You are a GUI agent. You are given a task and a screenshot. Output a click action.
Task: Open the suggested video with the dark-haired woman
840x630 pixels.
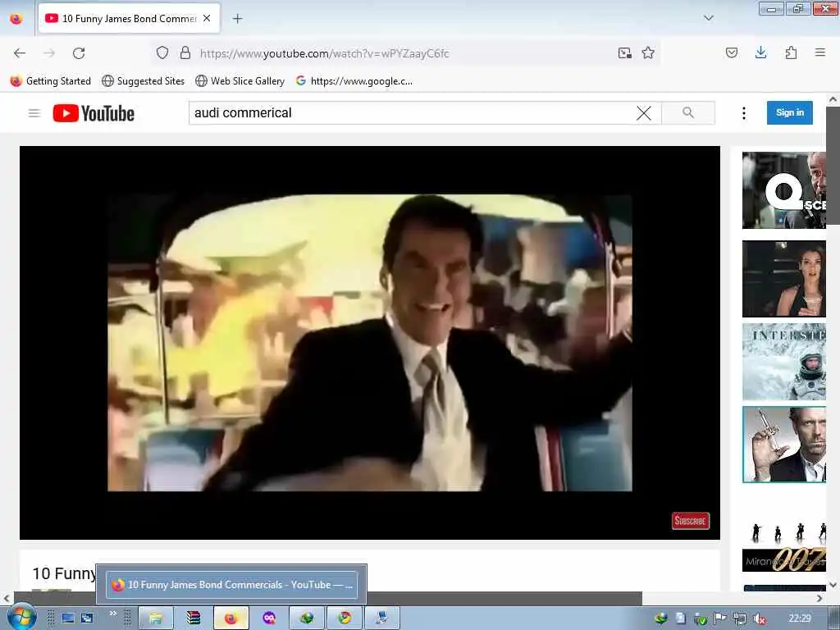pos(783,279)
